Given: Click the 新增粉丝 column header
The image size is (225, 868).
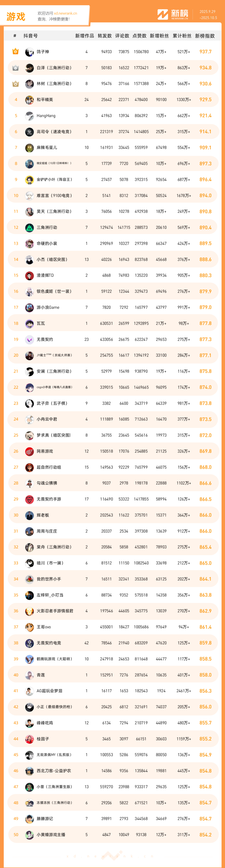Looking at the screenshot, I should pos(159,36).
